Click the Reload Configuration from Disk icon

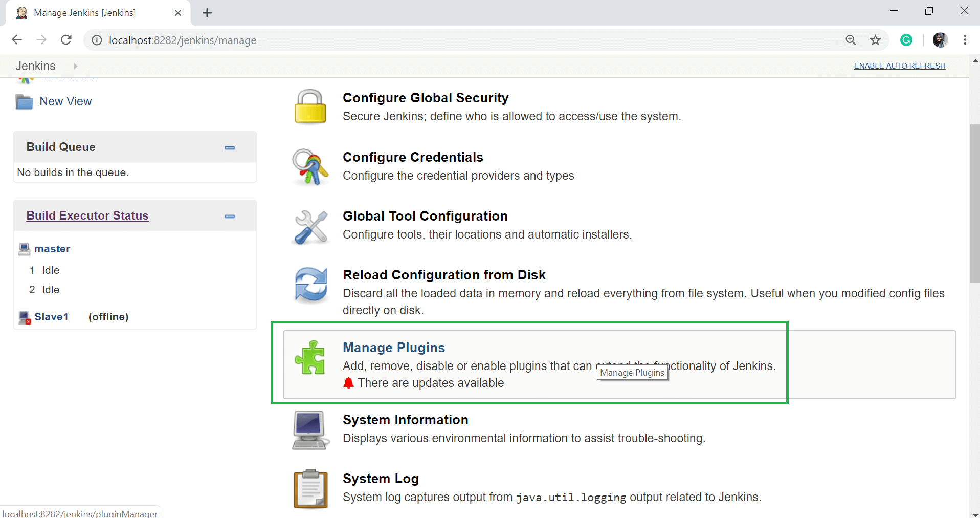click(x=310, y=285)
